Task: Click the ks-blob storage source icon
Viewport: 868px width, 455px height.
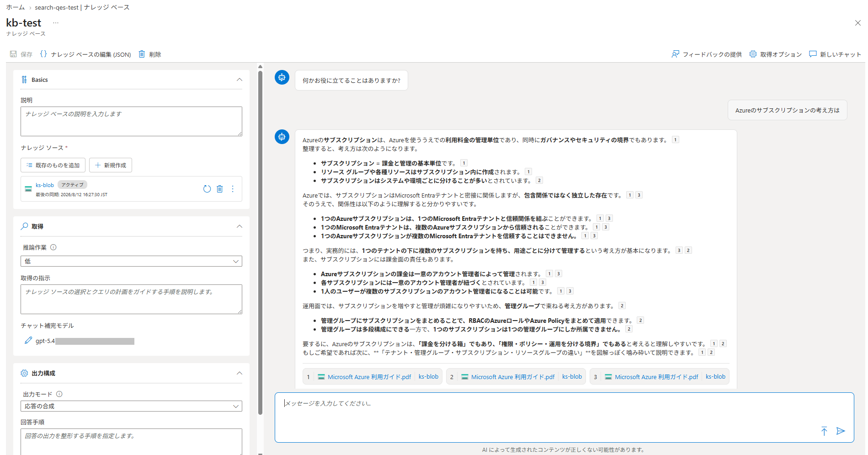Action: coord(28,189)
